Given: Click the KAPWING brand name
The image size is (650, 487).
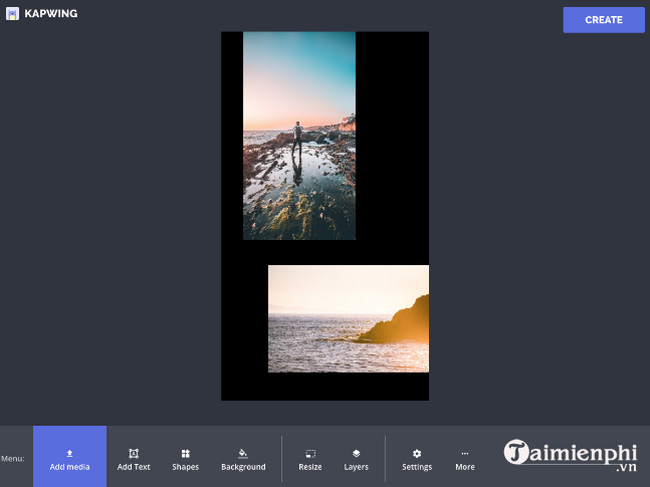Looking at the screenshot, I should (51, 14).
